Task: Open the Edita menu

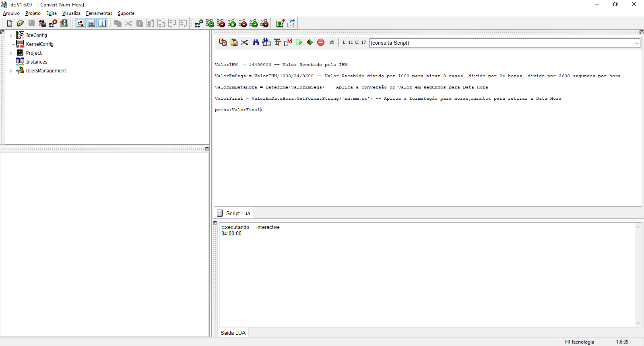Action: pos(52,13)
